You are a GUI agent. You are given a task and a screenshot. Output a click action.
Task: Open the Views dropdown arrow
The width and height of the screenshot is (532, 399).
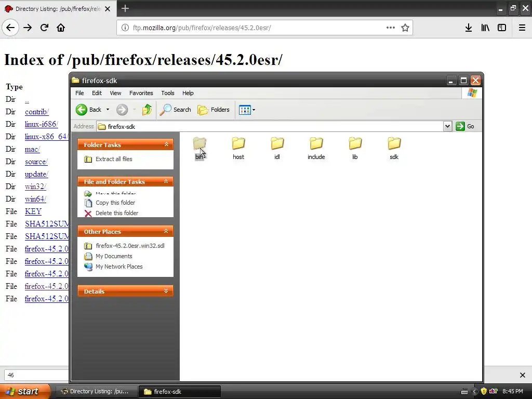pyautogui.click(x=254, y=110)
